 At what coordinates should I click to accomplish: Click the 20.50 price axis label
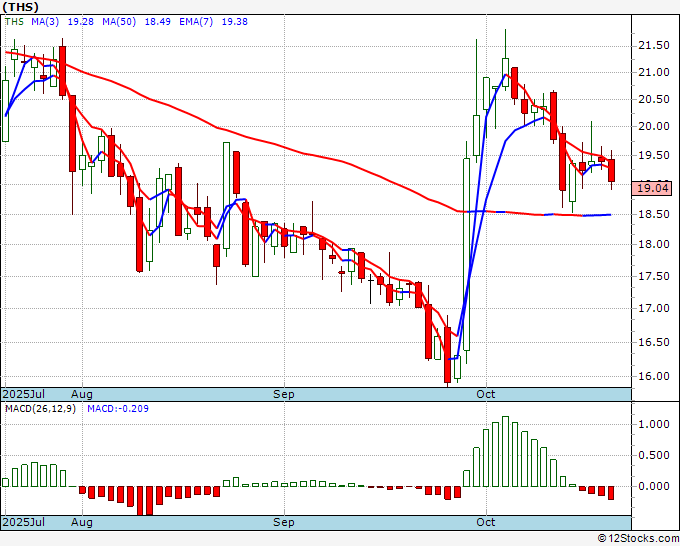pos(654,99)
